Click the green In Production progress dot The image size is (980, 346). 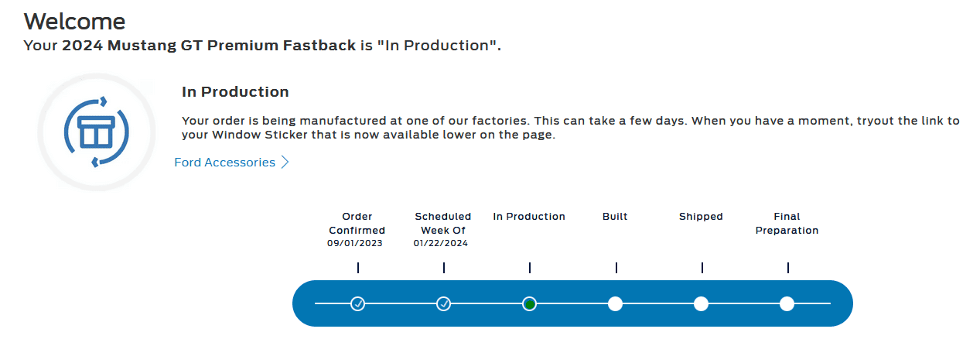click(x=529, y=303)
